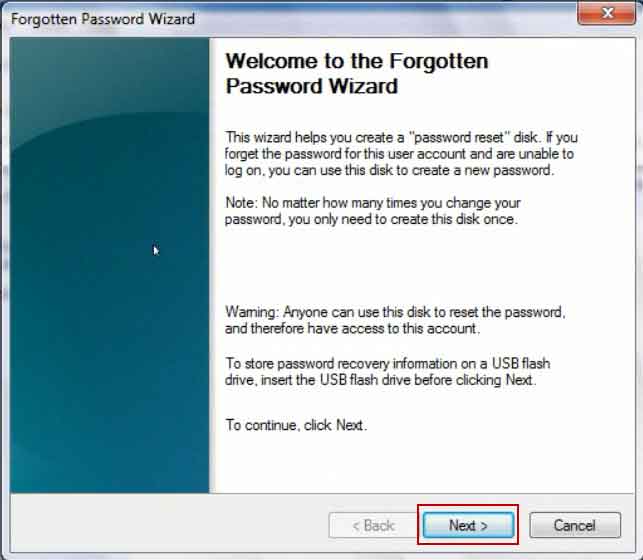Click the "To continue, click Next." text
This screenshot has height=560, width=643.
(296, 425)
